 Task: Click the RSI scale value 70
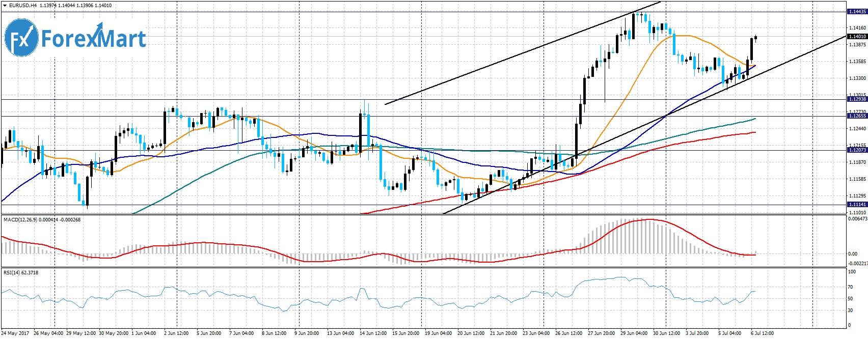pos(850,288)
